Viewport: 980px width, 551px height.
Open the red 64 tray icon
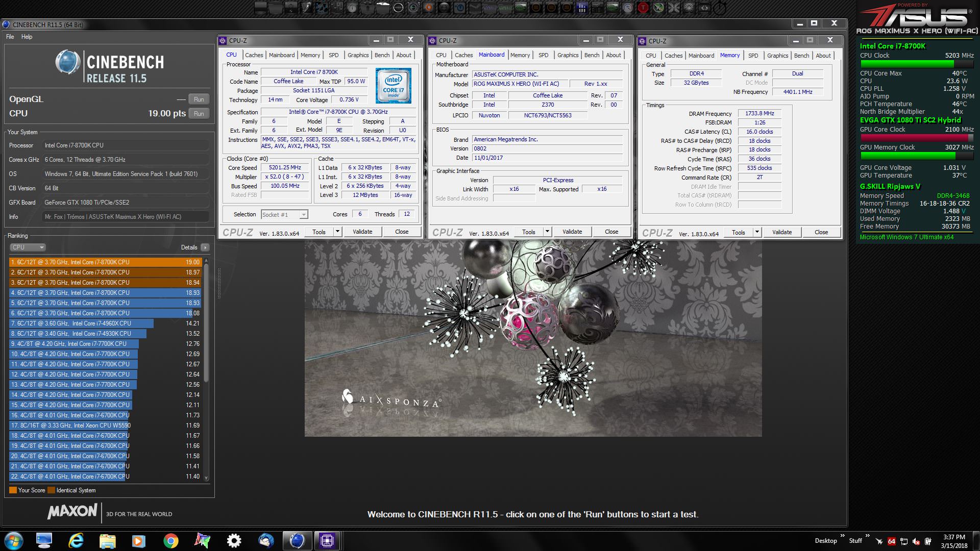[x=891, y=541]
